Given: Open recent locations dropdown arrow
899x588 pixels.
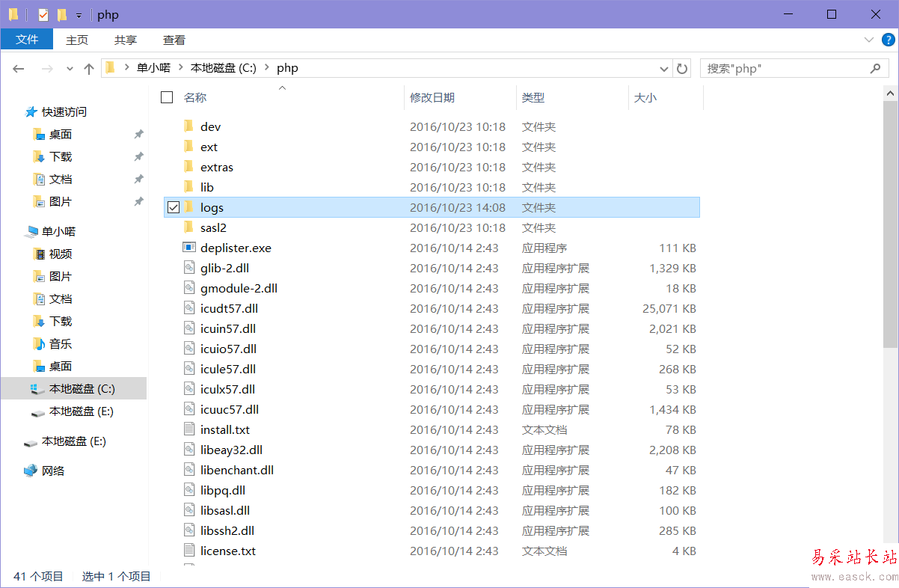Looking at the screenshot, I should coord(70,68).
